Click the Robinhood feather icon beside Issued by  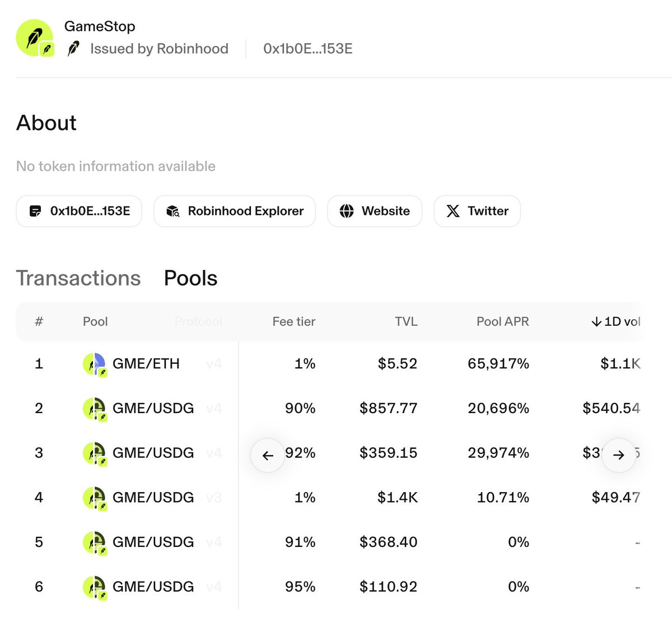click(73, 49)
